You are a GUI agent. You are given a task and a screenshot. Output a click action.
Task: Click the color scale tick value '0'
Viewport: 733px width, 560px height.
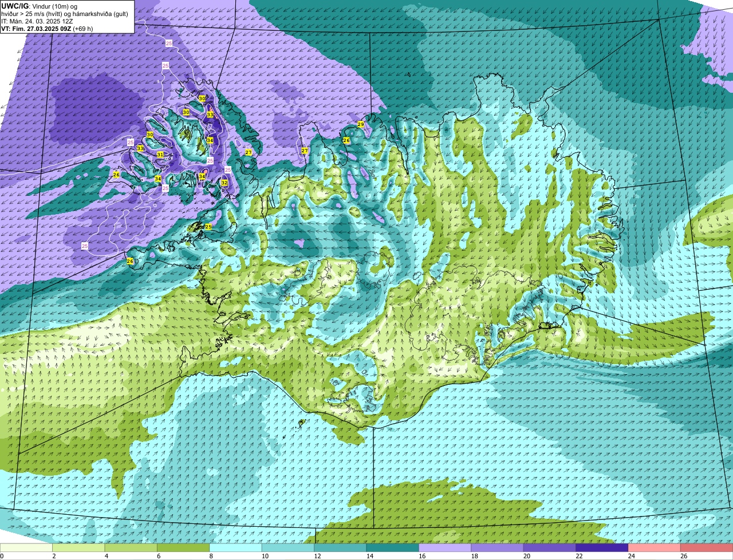(2, 555)
